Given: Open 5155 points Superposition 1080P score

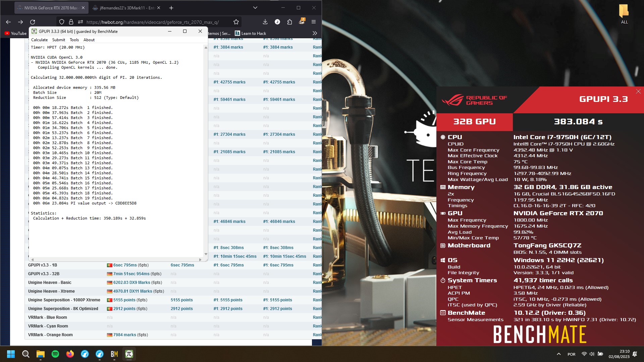Looking at the screenshot, I should click(124, 300).
